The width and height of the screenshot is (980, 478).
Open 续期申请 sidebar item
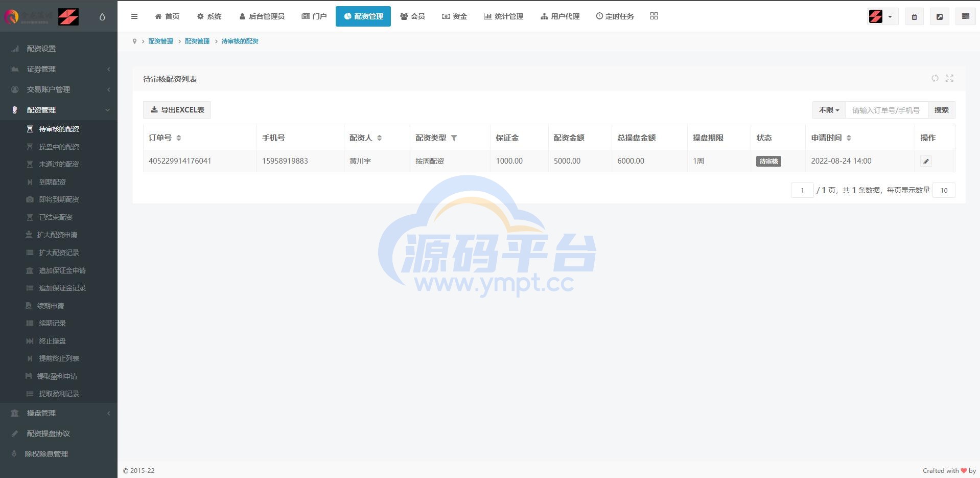(59, 306)
